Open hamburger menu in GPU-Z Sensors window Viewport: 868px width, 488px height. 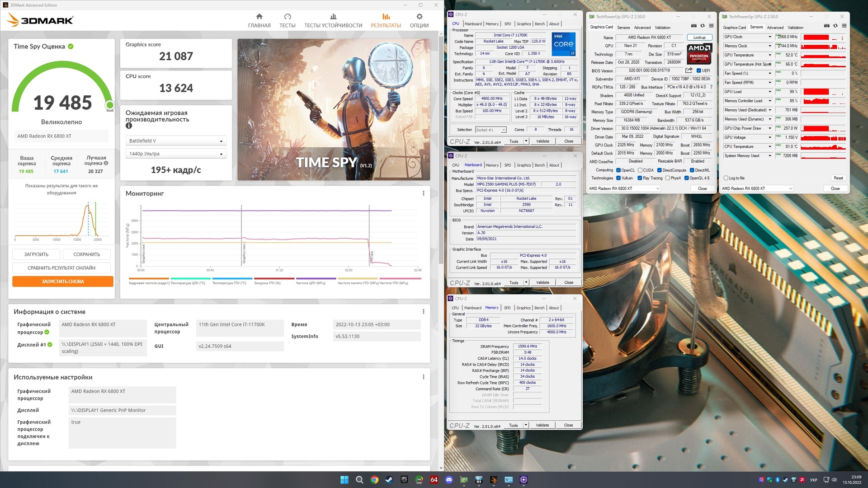[844, 26]
